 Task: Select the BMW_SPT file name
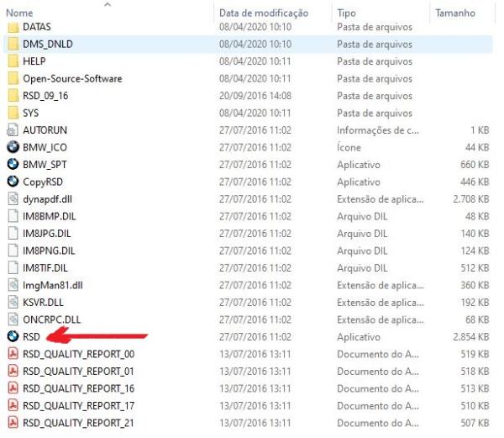tap(45, 165)
